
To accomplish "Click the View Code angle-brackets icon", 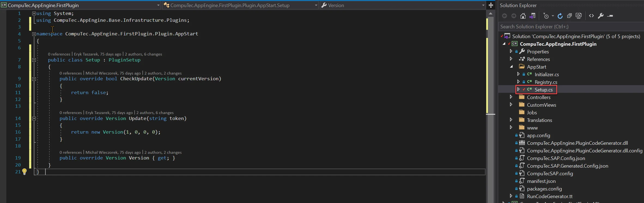I will point(591,16).
